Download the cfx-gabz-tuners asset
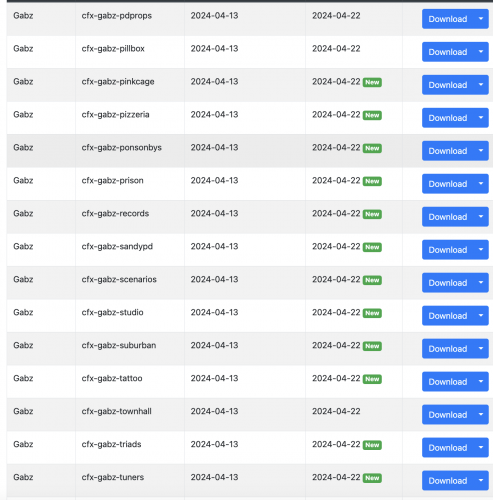The width and height of the screenshot is (493, 500). (x=447, y=481)
